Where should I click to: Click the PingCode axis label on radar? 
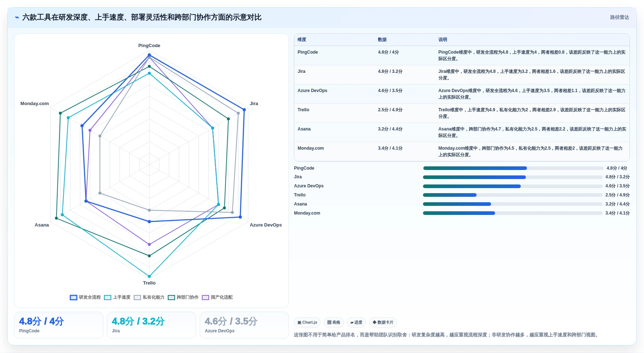[x=149, y=46]
